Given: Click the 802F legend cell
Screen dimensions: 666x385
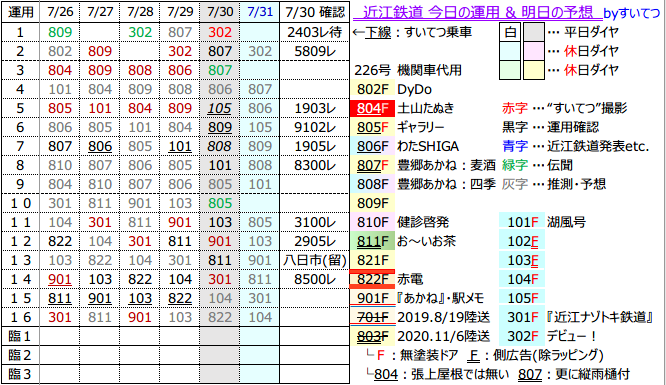Looking at the screenshot, I should coord(373,89).
